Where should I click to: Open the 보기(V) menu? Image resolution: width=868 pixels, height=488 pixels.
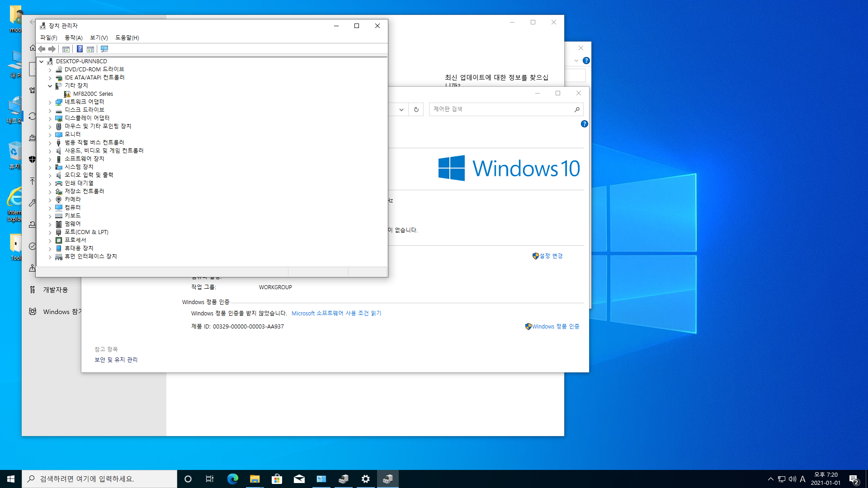pos(99,38)
